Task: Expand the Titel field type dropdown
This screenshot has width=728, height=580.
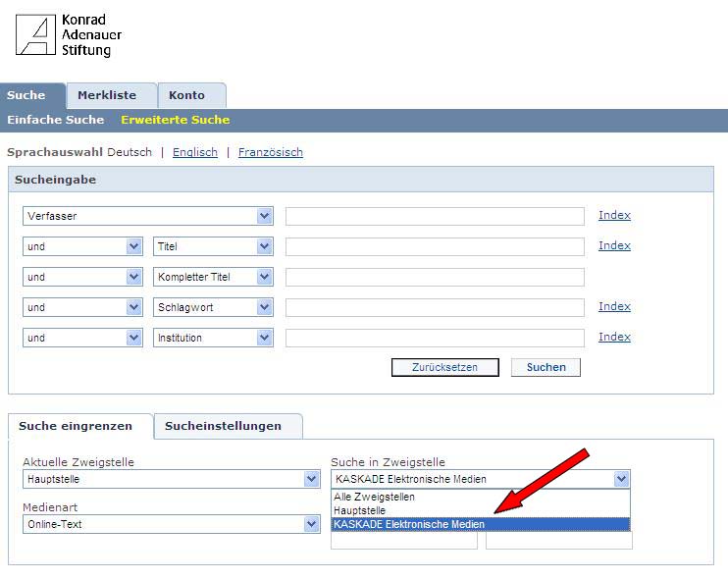Action: [264, 246]
